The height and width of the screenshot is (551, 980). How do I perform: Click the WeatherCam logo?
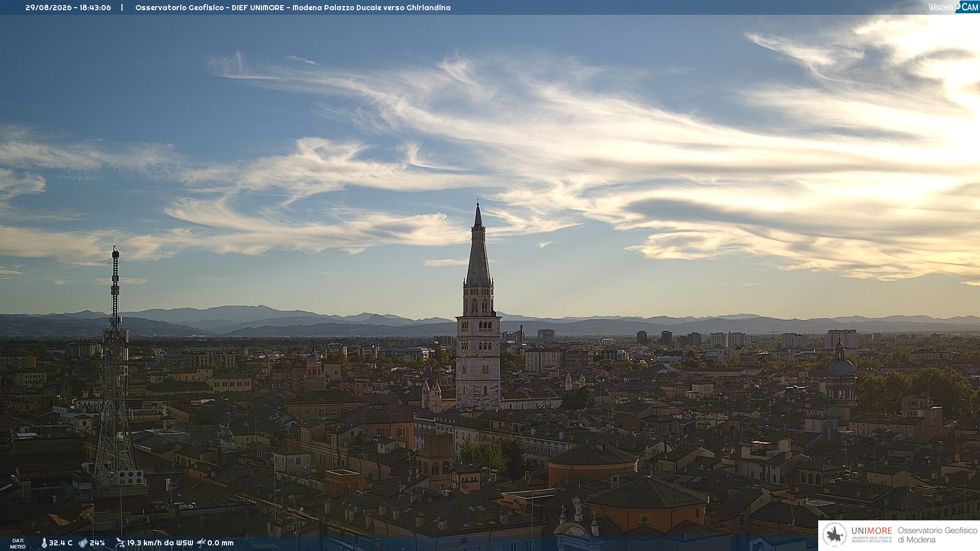point(953,7)
